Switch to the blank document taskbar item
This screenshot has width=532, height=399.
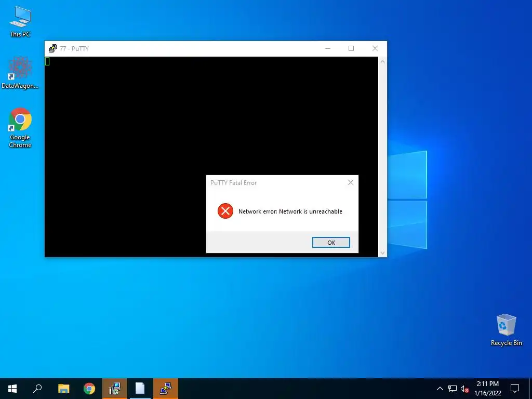coord(140,389)
